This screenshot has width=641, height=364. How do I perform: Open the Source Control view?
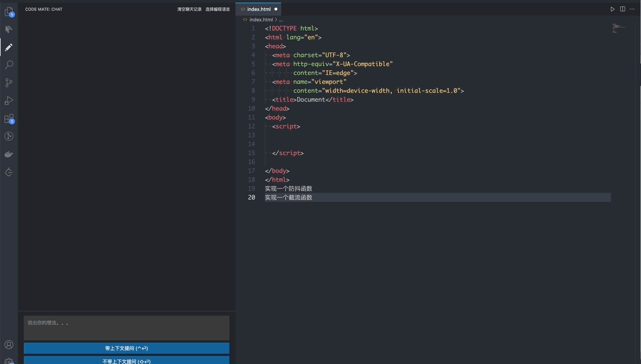9,83
